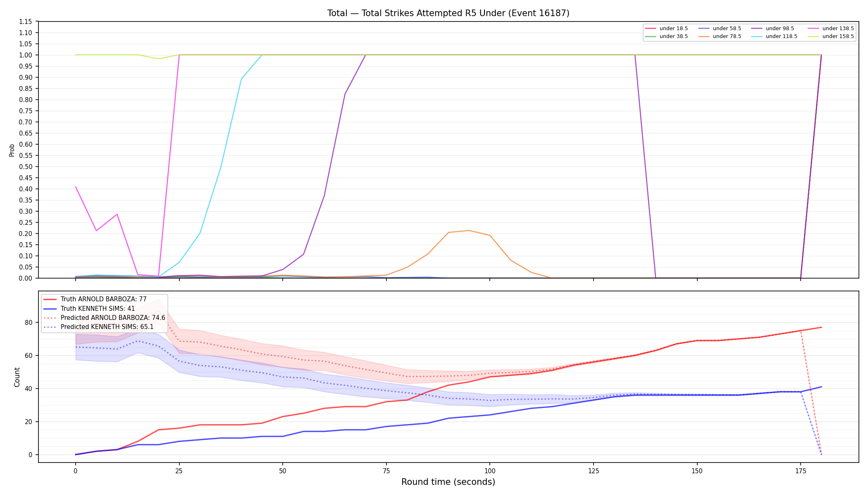Click the 25 tick on round time axis
Image resolution: width=868 pixels, height=496 pixels.
coord(179,471)
